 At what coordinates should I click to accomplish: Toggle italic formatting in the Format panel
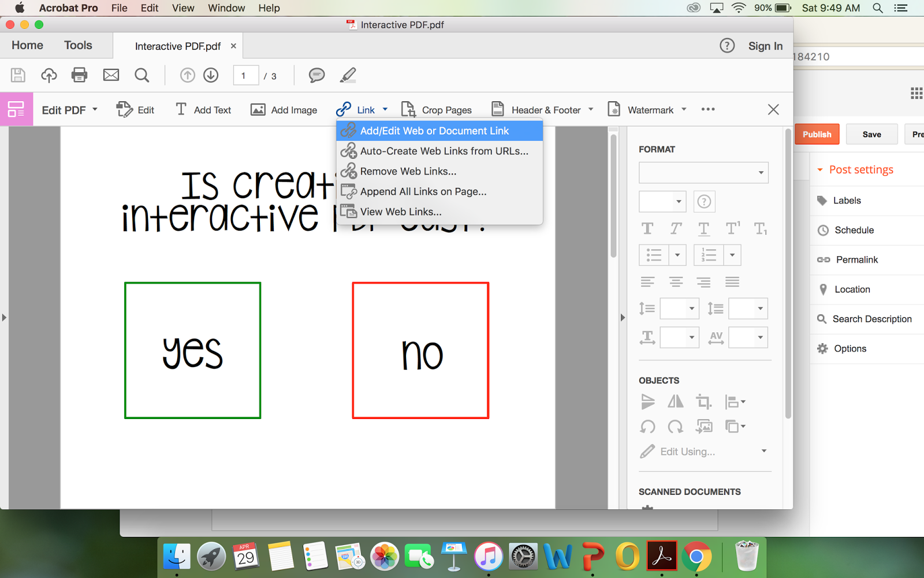[675, 228]
